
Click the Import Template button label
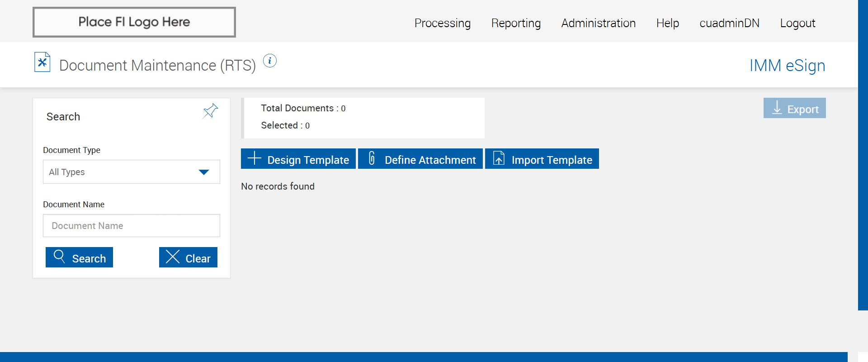tap(552, 160)
